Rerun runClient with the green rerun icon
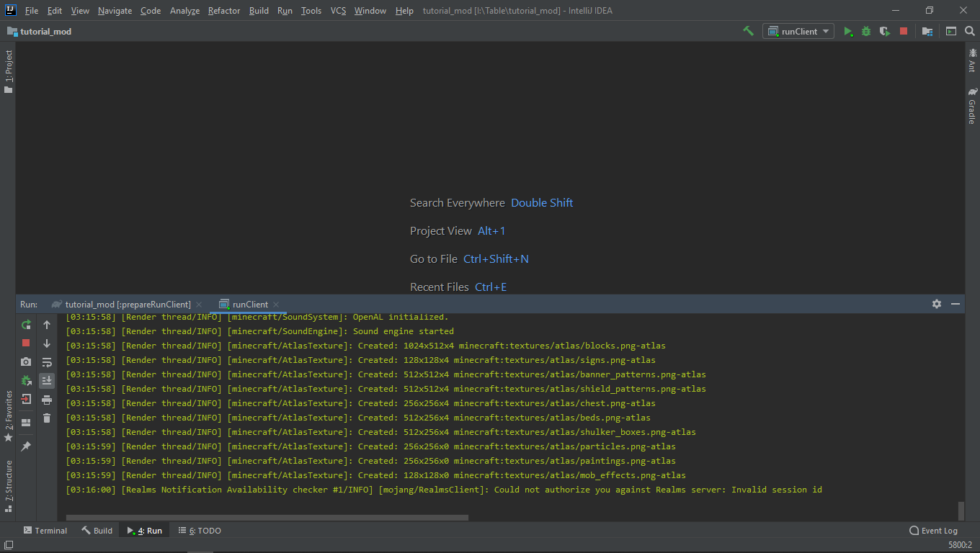This screenshot has height=553, width=980. (x=26, y=325)
